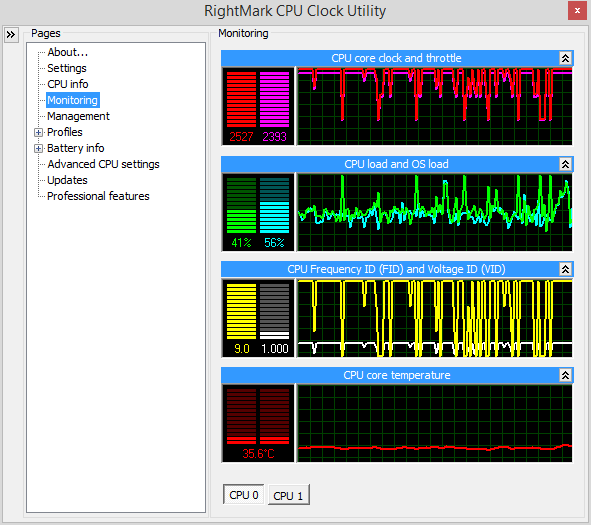Click the cyan 56% OS load value
591x525 pixels.
(x=274, y=243)
